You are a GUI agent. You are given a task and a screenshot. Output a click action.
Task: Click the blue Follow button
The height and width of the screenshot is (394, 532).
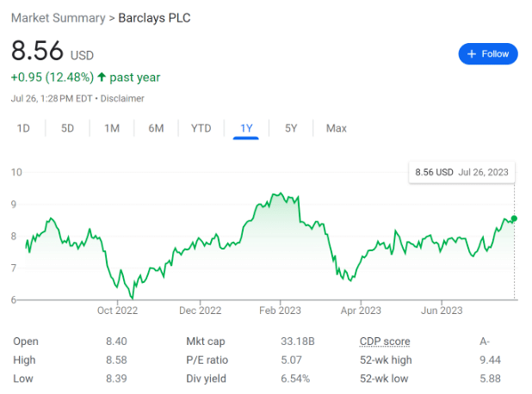point(487,54)
